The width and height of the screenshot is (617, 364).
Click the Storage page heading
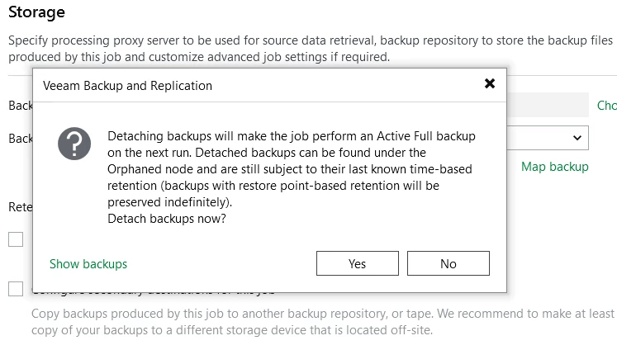tap(36, 12)
